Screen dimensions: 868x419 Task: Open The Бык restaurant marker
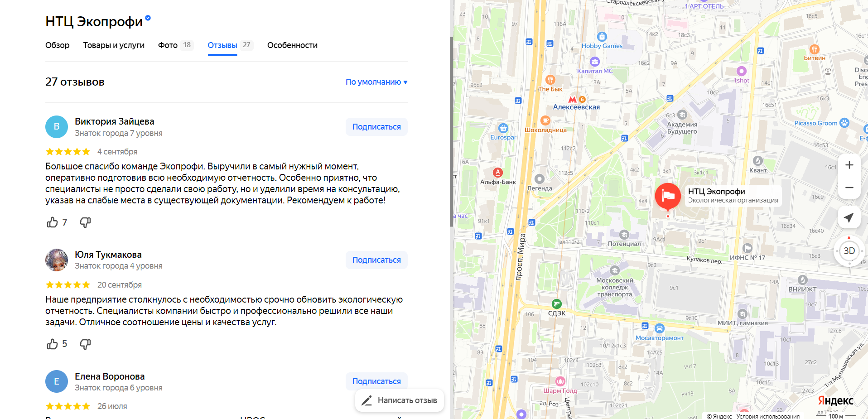(x=550, y=80)
